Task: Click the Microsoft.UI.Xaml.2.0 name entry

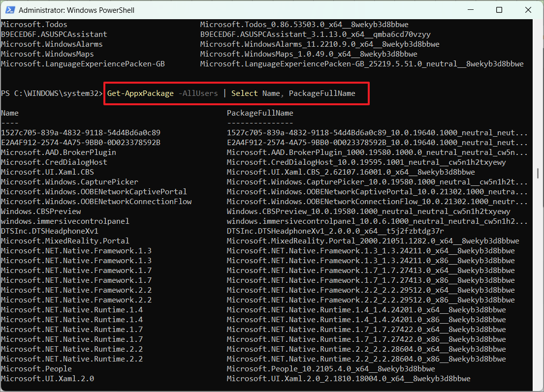Action: pyautogui.click(x=48, y=379)
